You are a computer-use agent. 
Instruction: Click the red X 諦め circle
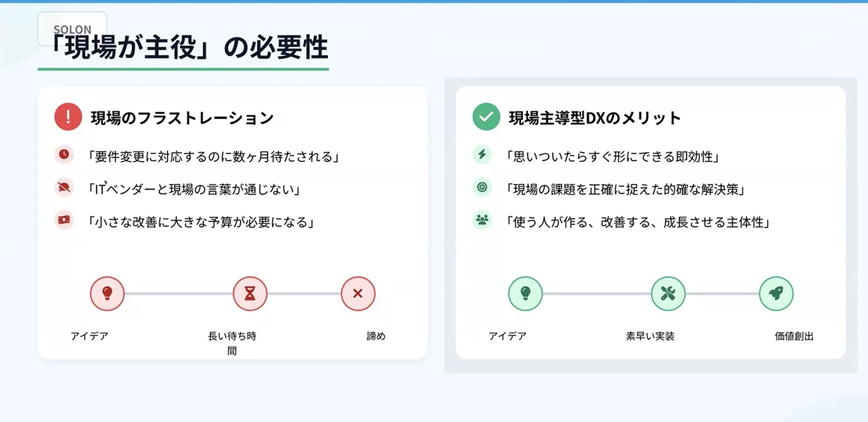coord(358,293)
